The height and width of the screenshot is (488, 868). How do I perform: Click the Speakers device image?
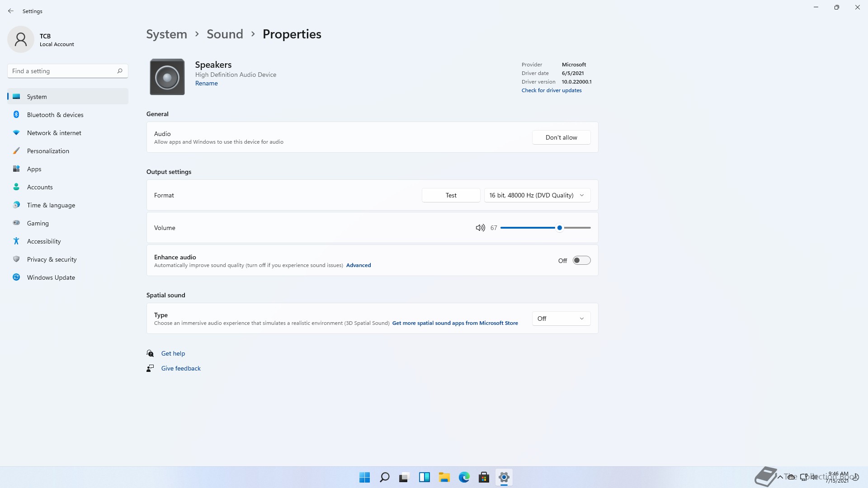coord(167,77)
